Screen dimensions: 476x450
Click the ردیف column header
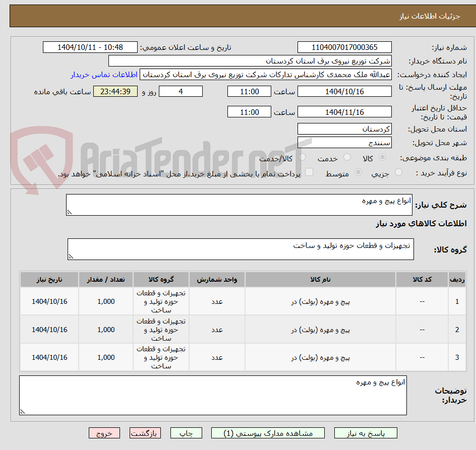pos(457,280)
